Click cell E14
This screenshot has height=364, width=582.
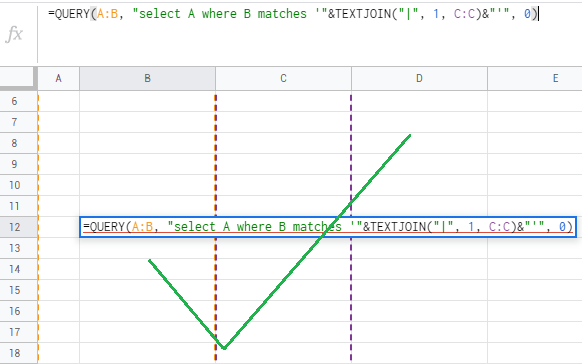click(534, 269)
